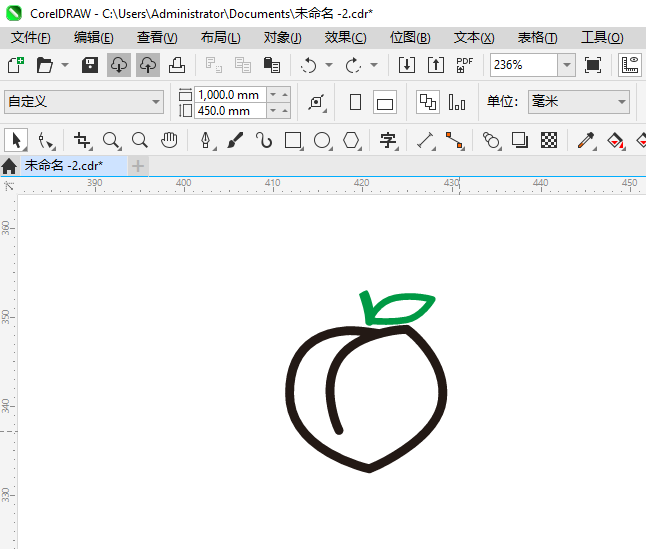Expand the Open recent files arrow
This screenshot has height=549, width=646.
pyautogui.click(x=65, y=65)
